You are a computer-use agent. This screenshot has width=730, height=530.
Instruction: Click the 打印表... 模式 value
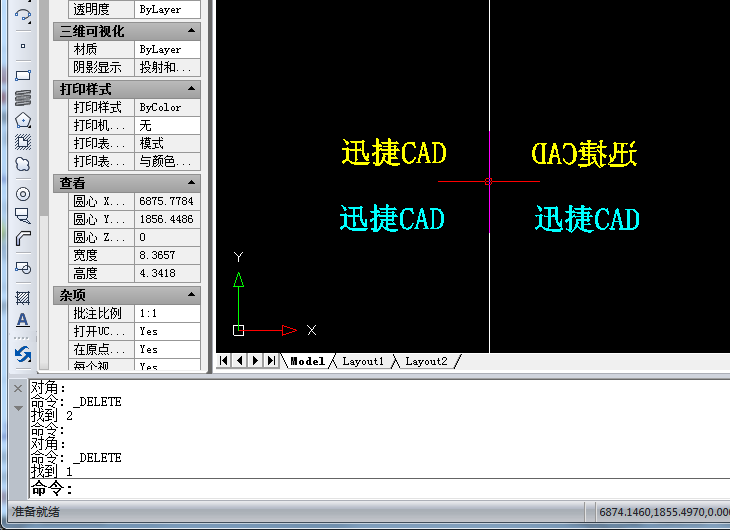pyautogui.click(x=167, y=143)
